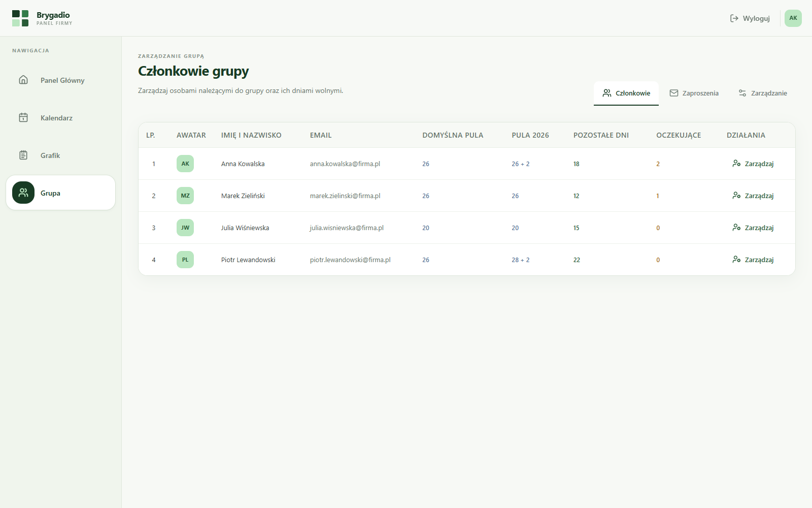This screenshot has width=812, height=508.
Task: Click the name Anna Kowalska
Action: click(x=243, y=164)
